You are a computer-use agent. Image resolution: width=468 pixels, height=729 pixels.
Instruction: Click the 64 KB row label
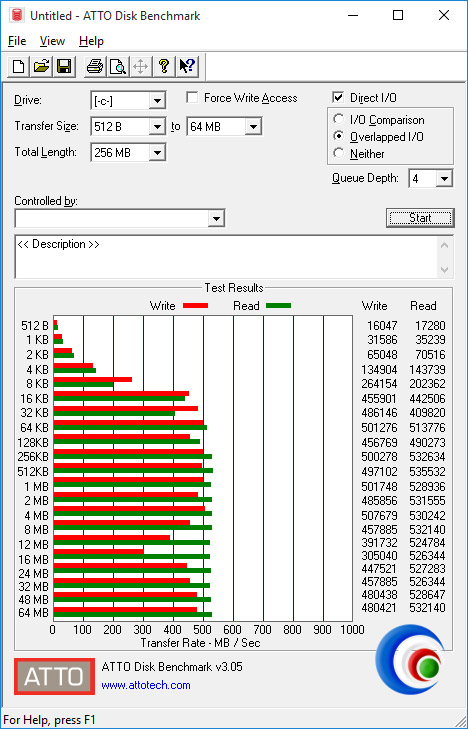click(x=34, y=427)
